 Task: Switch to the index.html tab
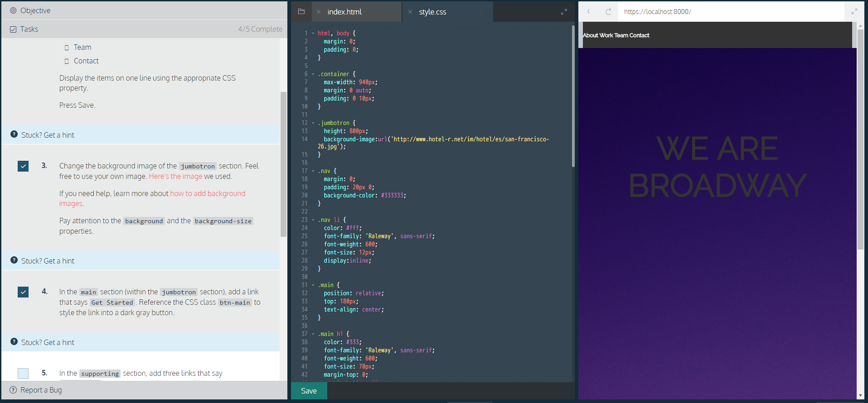pyautogui.click(x=344, y=12)
